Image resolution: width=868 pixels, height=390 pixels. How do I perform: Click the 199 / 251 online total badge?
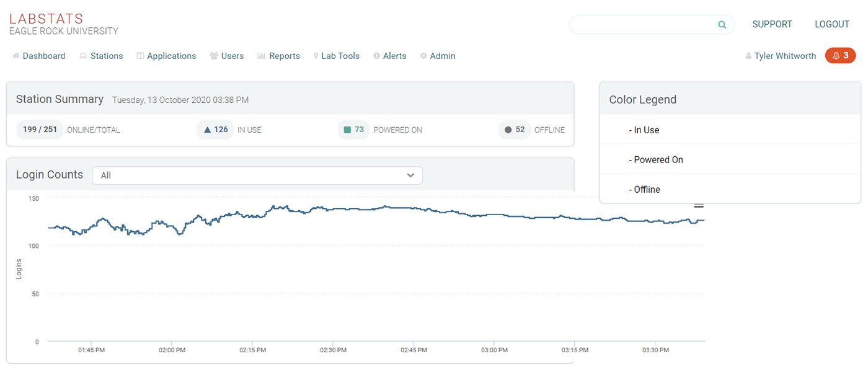(40, 130)
